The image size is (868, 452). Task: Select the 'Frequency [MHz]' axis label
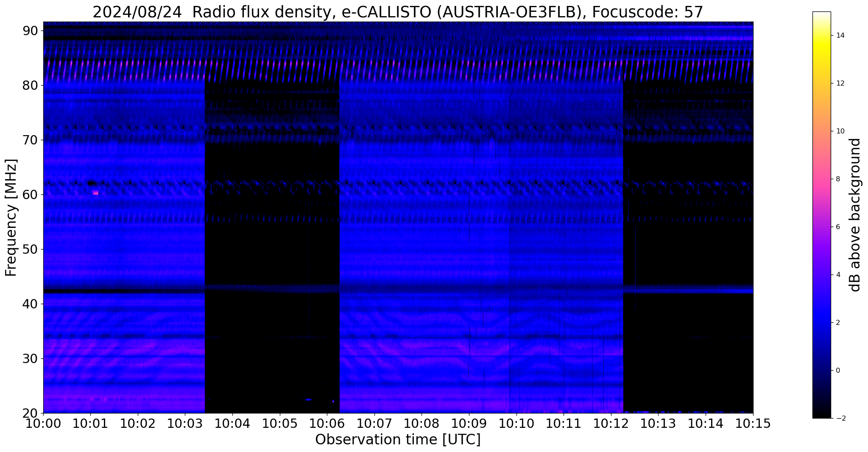11,217
